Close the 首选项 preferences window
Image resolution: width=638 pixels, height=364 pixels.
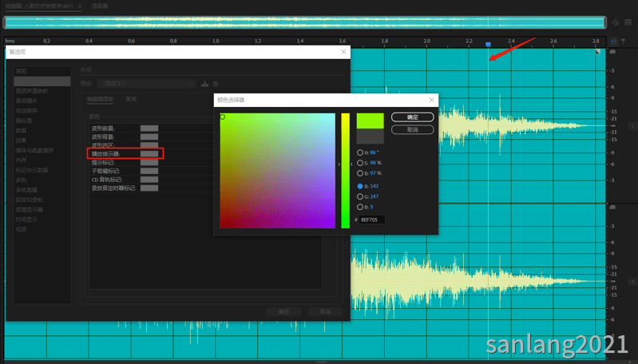click(344, 52)
